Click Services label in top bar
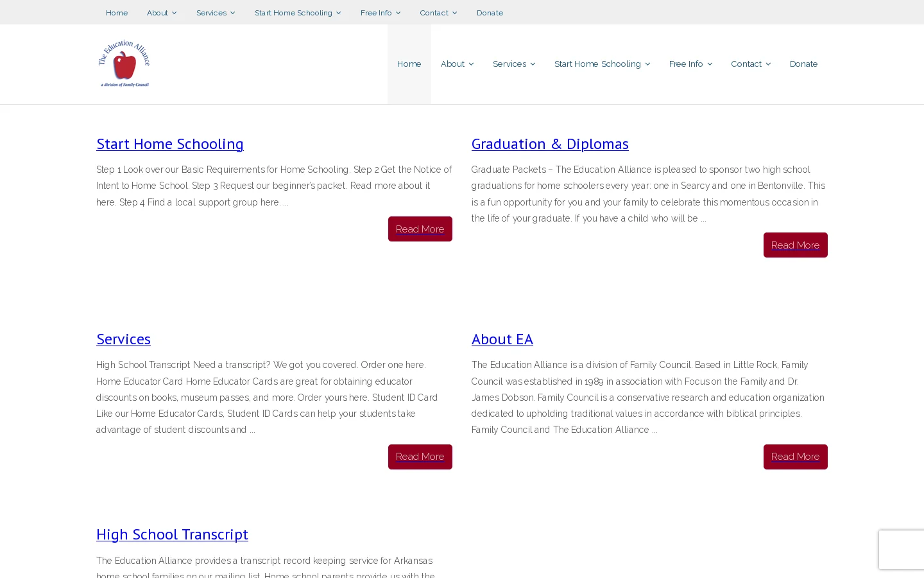The height and width of the screenshot is (578, 924). [211, 13]
